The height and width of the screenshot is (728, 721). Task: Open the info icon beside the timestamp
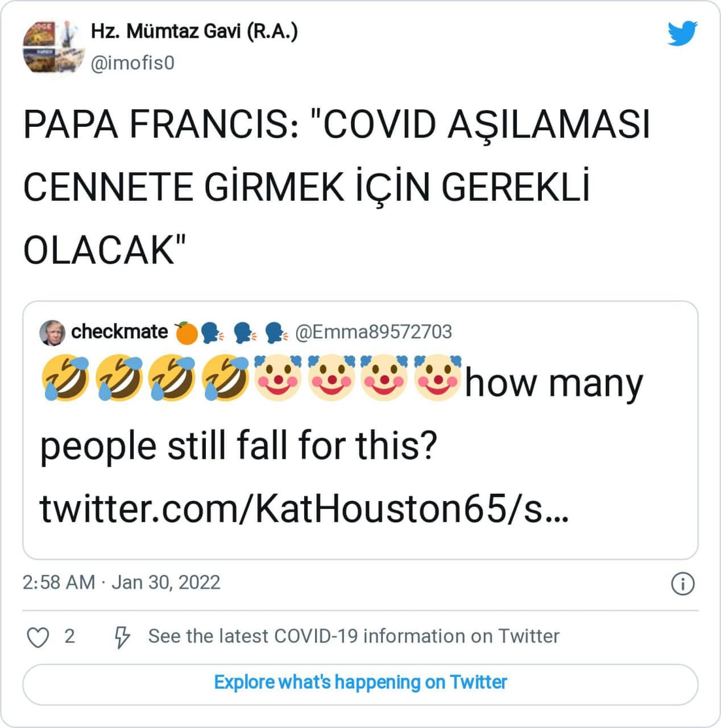tap(682, 584)
